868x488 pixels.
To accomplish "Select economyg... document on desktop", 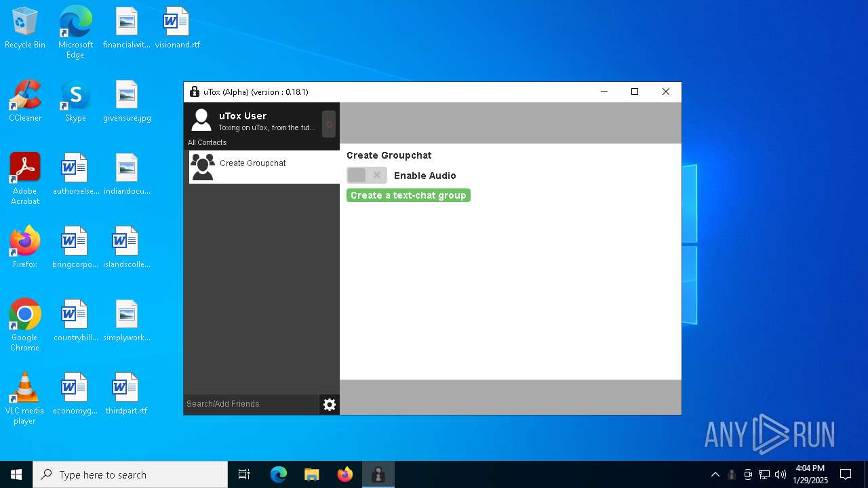I will point(75,394).
